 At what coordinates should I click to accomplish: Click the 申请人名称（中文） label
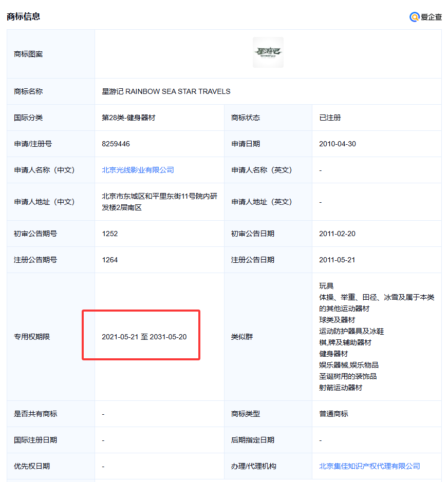pyautogui.click(x=44, y=170)
